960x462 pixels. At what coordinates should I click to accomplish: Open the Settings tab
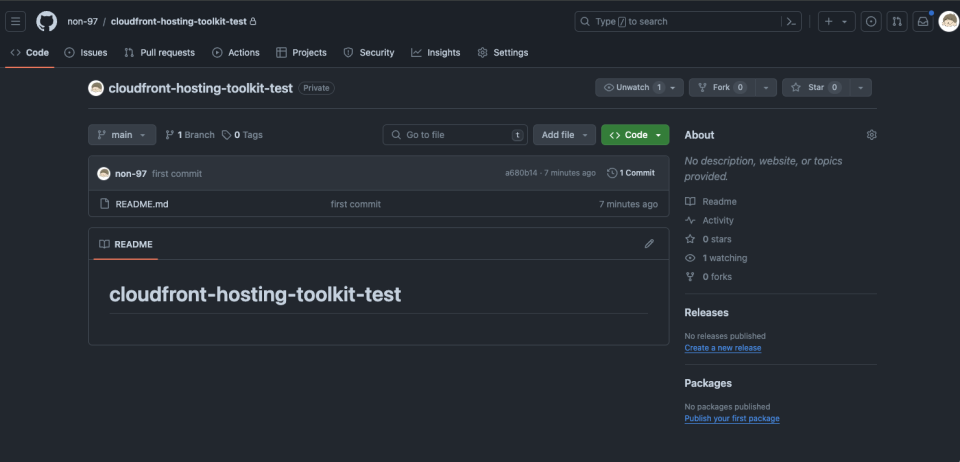[x=503, y=53]
